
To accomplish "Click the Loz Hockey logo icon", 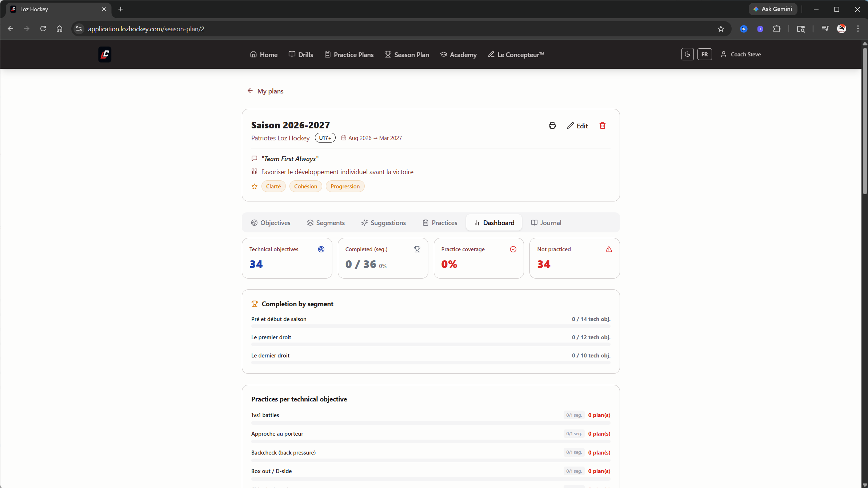I will click(x=105, y=55).
